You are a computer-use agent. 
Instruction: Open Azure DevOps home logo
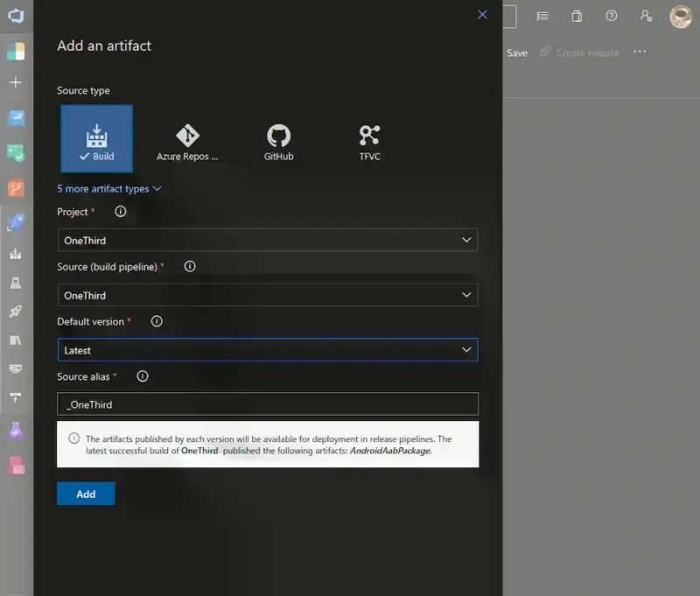pos(16,16)
